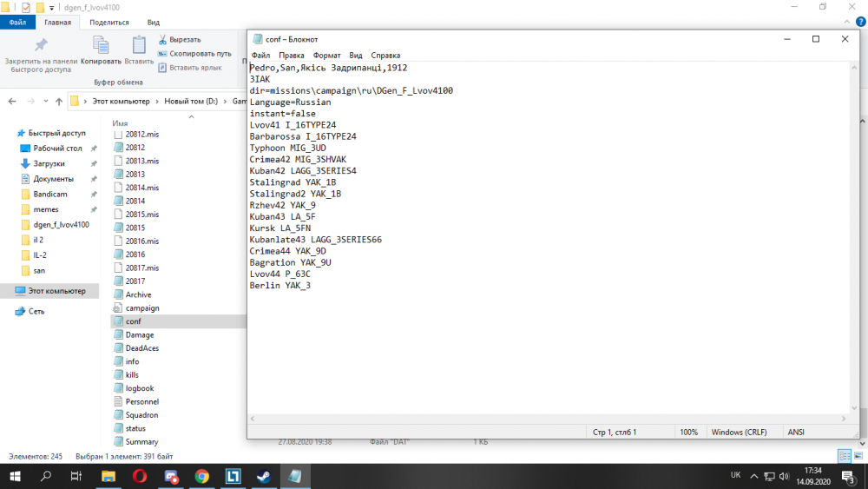868x489 pixels.
Task: Select Squadron file
Action: (135, 415)
